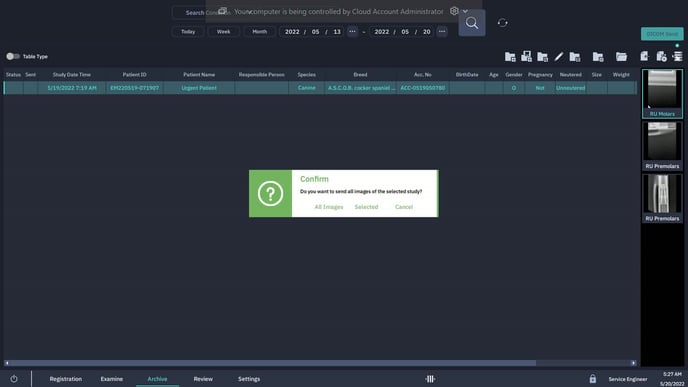This screenshot has width=688, height=387.
Task: Click the BirthDate column header
Action: [467, 75]
